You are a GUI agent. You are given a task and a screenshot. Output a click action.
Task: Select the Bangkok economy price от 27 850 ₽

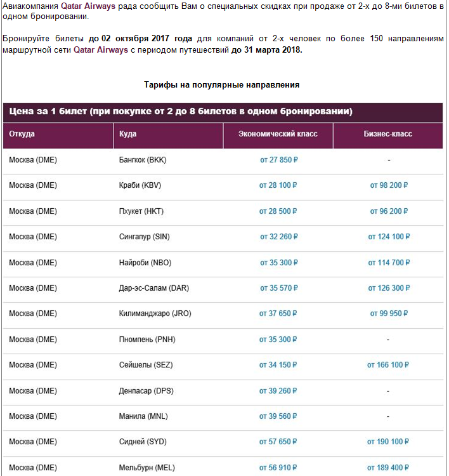[279, 160]
